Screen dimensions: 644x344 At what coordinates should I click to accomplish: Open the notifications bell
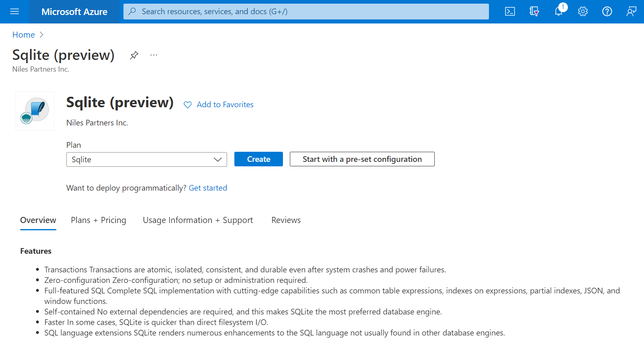click(559, 11)
